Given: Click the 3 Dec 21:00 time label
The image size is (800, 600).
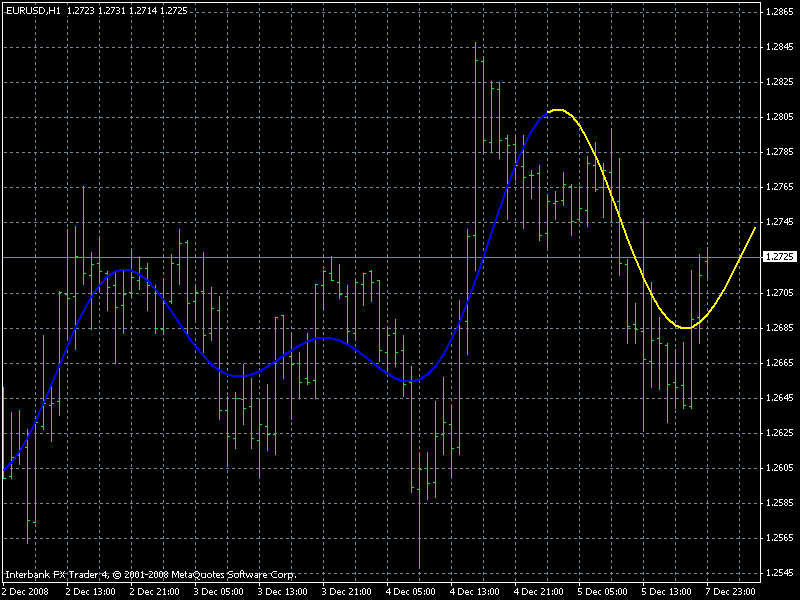Looking at the screenshot, I should tap(346, 591).
